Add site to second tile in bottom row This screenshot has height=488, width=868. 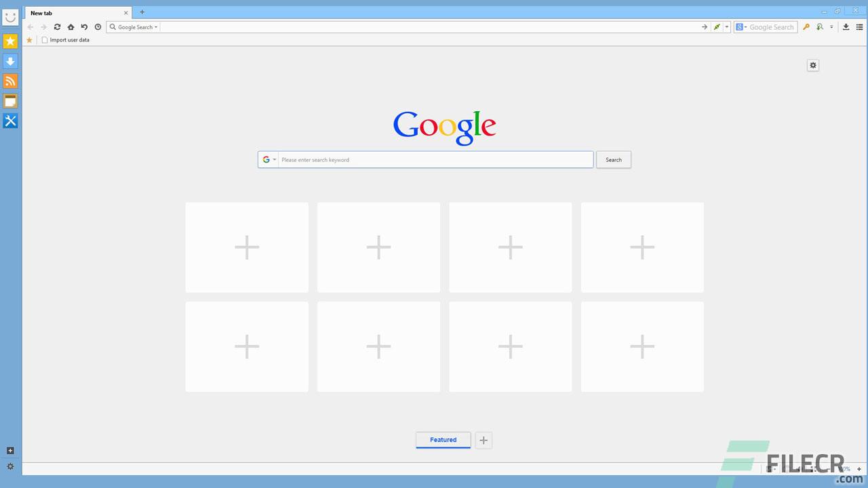(x=378, y=346)
